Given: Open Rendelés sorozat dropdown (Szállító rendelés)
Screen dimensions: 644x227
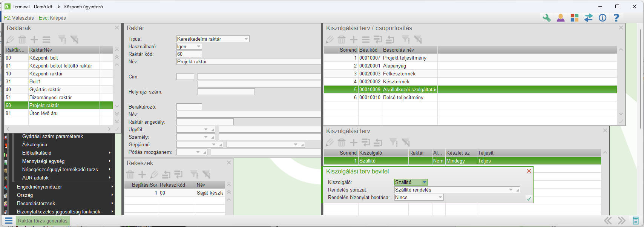Looking at the screenshot, I should click(511, 190).
